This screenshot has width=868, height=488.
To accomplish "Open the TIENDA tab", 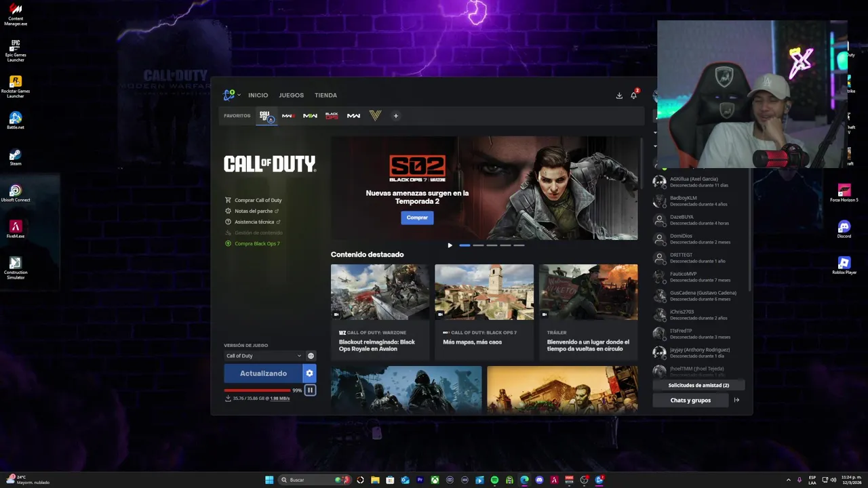I will (x=325, y=96).
